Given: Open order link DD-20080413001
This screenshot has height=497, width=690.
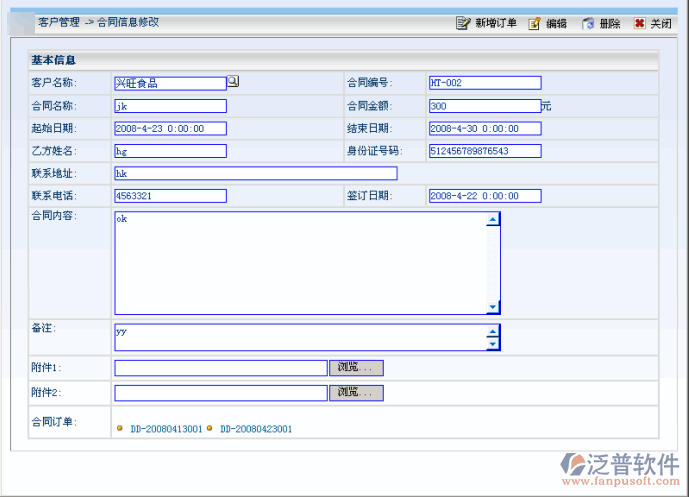Looking at the screenshot, I should tap(165, 429).
